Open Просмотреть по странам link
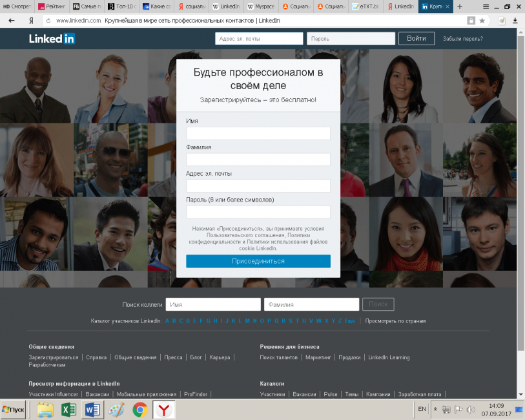This screenshot has width=525, height=420. coord(395,321)
